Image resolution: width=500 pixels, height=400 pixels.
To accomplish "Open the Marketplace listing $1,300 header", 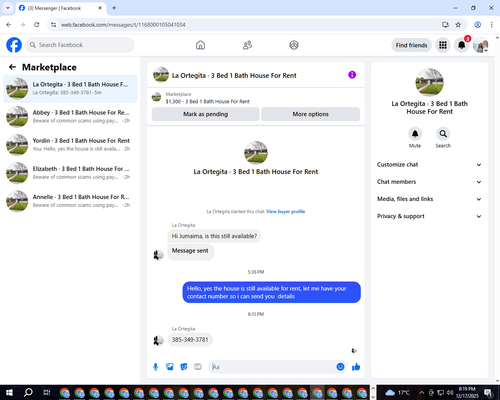I will [256, 98].
